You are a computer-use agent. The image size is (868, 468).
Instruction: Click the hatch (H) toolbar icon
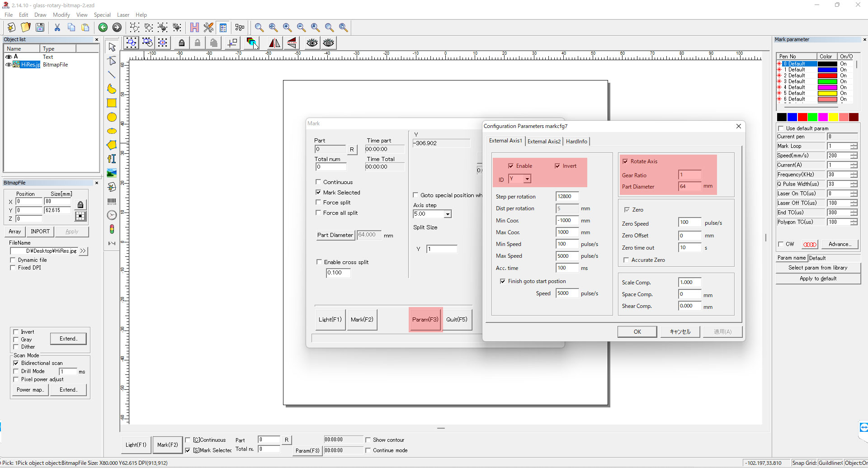194,28
